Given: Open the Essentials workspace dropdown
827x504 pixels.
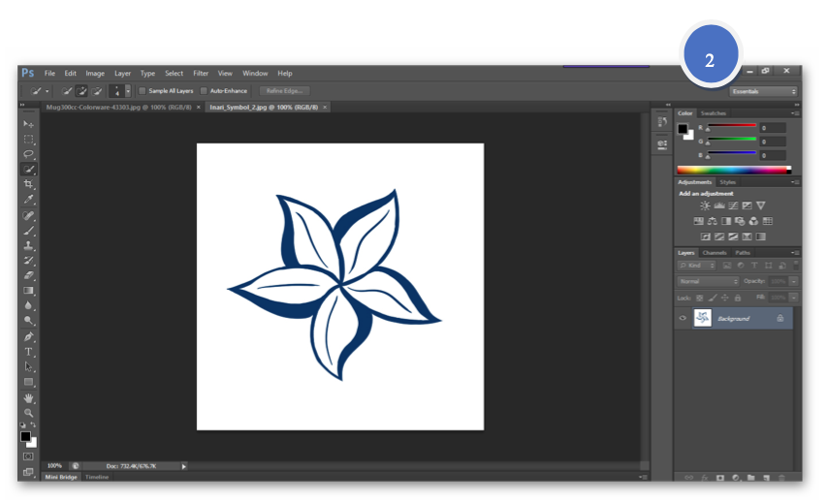Looking at the screenshot, I should (763, 91).
